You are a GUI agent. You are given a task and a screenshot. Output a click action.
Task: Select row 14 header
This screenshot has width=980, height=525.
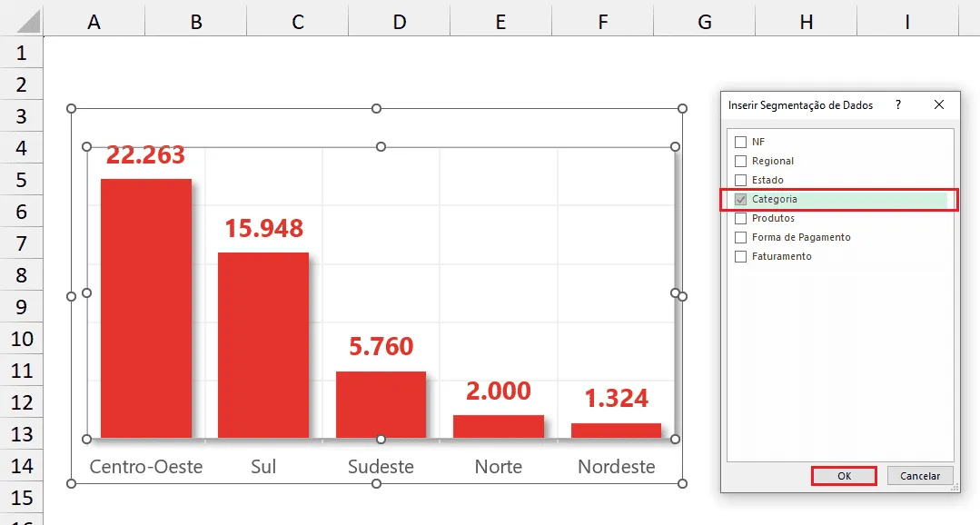coord(21,466)
